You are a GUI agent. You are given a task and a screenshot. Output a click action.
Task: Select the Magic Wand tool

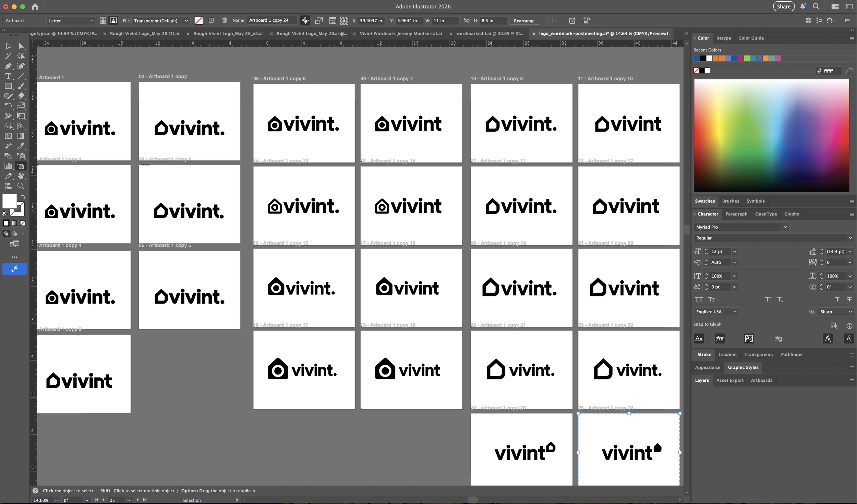[x=8, y=56]
